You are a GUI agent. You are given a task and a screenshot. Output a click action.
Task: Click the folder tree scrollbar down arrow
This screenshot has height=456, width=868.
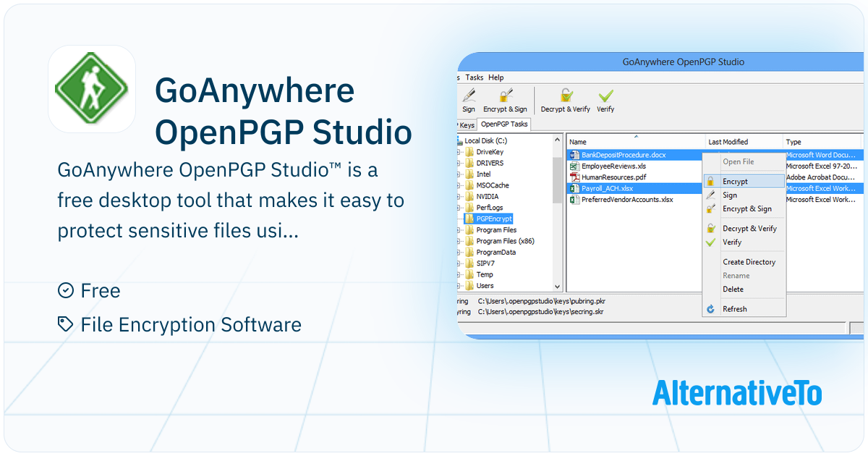click(558, 287)
